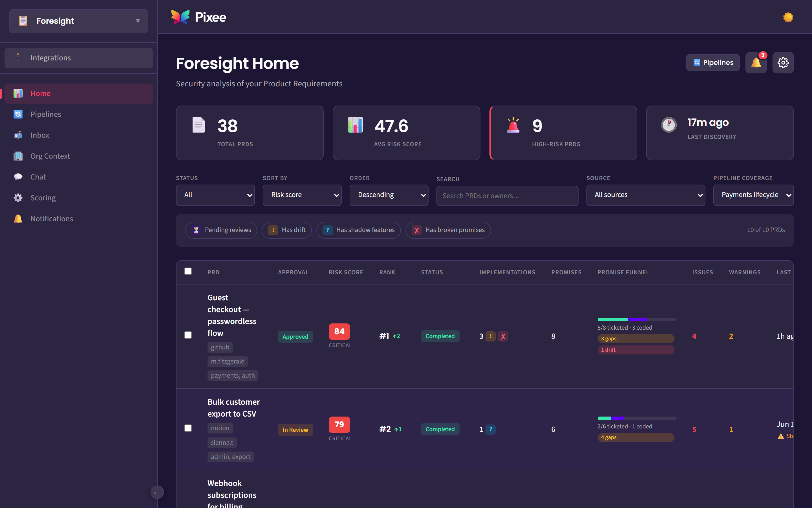Click the Risk Score column header

346,272
